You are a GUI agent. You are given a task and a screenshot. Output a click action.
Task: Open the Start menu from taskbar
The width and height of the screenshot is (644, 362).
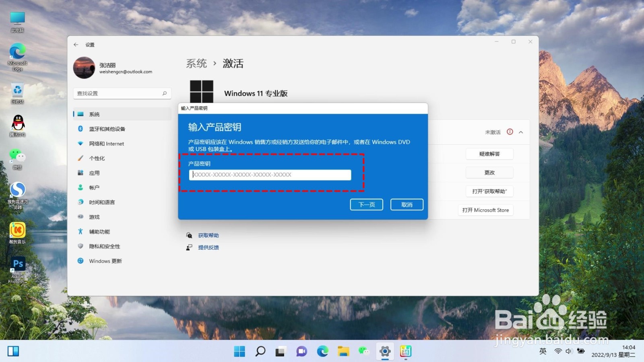coord(239,351)
